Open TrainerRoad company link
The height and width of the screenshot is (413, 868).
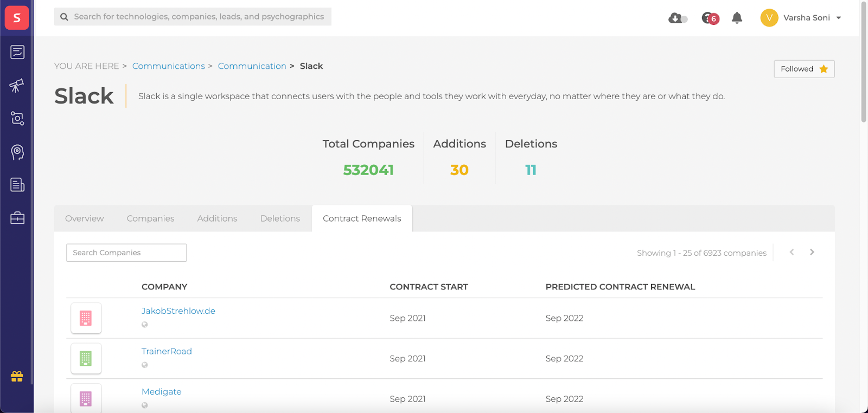click(167, 351)
